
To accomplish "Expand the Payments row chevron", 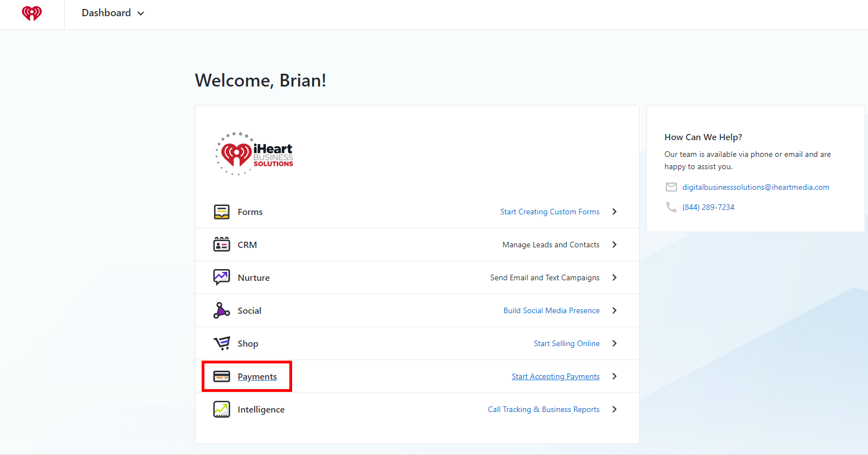I will pyautogui.click(x=614, y=376).
